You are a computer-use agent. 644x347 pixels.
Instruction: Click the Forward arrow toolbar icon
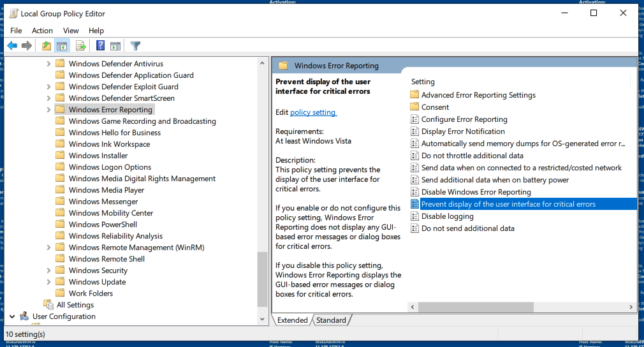27,45
